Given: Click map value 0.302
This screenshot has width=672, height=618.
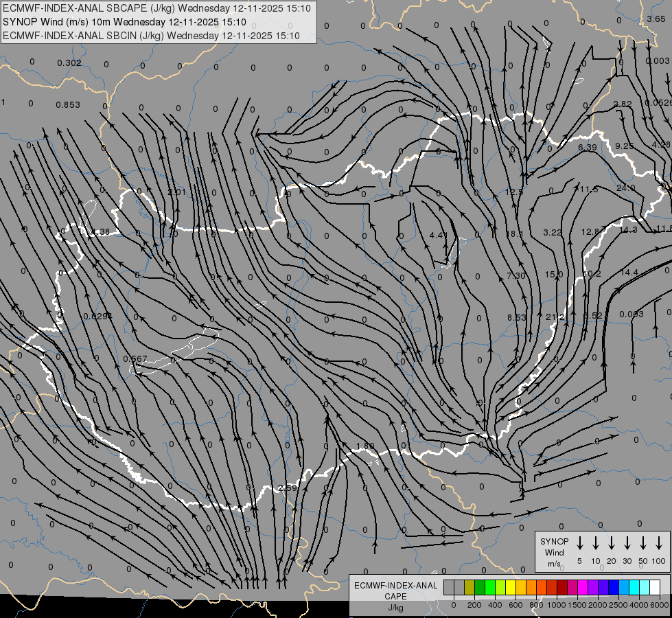Looking at the screenshot, I should tap(69, 63).
